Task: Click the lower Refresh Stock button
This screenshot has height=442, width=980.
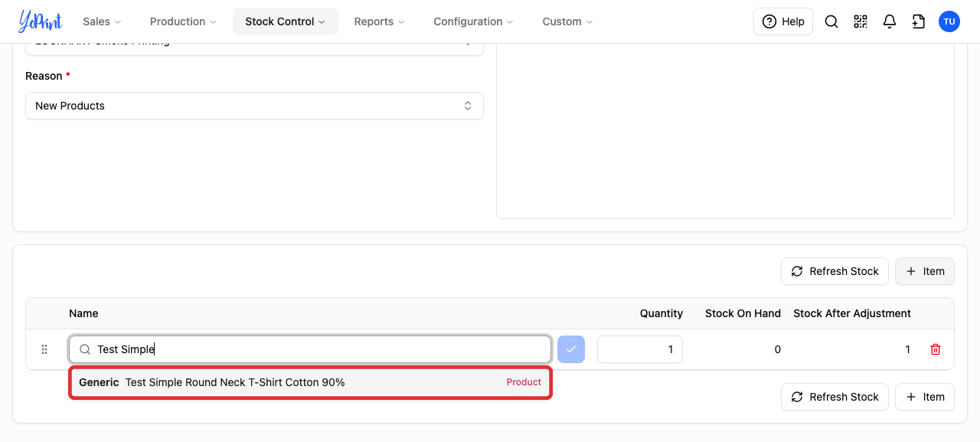Action: click(835, 397)
